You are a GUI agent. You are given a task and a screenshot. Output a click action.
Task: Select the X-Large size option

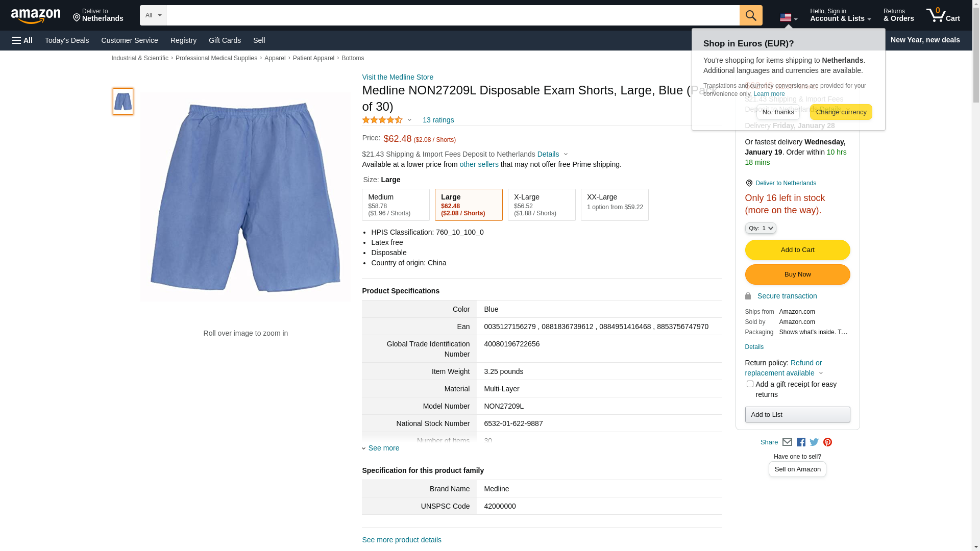tap(542, 205)
